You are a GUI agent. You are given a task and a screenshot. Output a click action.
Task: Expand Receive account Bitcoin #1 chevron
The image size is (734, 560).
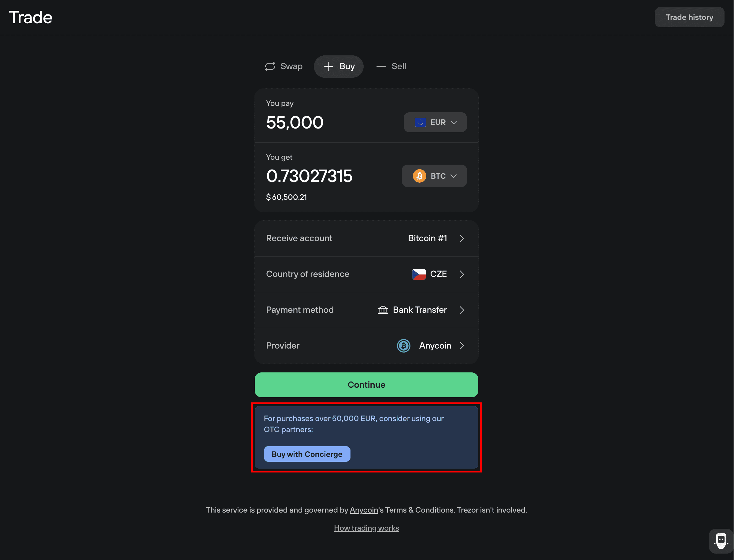[x=462, y=238]
